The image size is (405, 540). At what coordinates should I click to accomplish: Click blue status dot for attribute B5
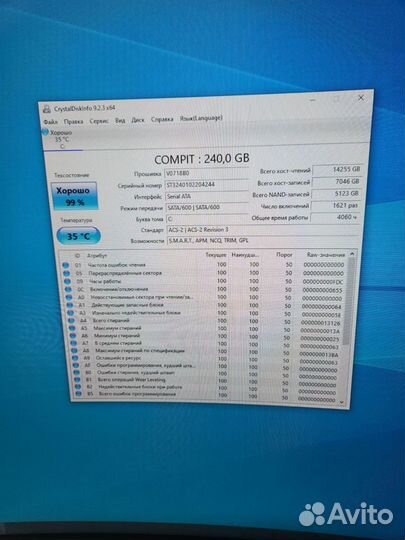pyautogui.click(x=78, y=394)
